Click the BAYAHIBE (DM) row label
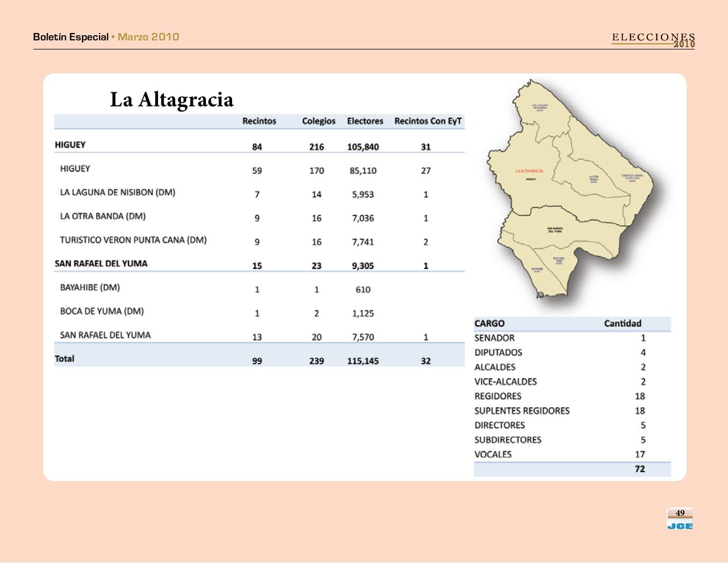 point(90,288)
